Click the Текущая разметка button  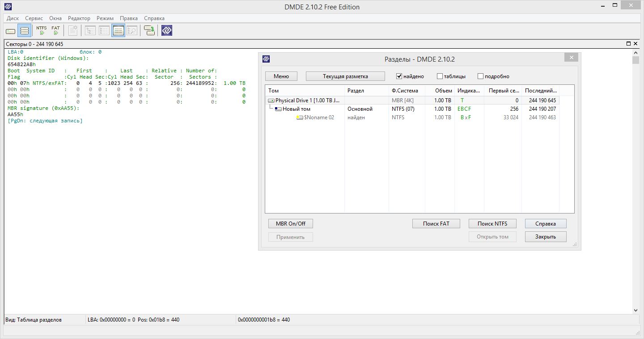(x=345, y=76)
